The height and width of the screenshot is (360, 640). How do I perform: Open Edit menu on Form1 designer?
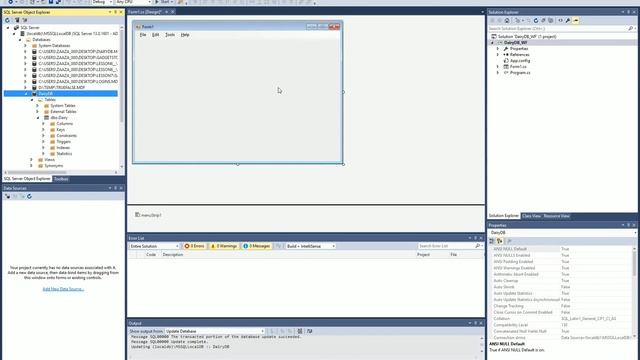click(156, 35)
